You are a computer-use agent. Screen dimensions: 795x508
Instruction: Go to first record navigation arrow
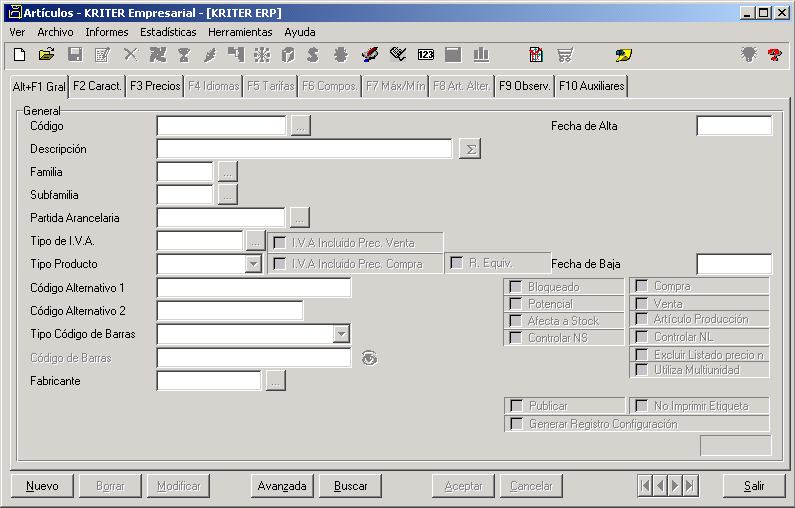point(645,486)
